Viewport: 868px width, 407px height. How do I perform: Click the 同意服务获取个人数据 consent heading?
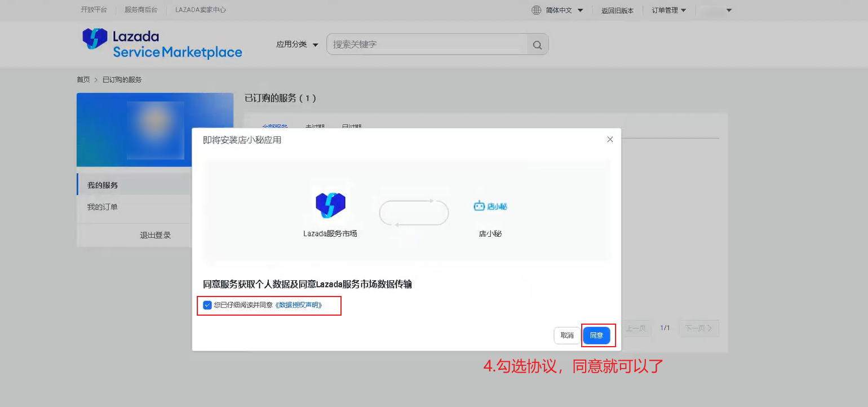pos(307,284)
